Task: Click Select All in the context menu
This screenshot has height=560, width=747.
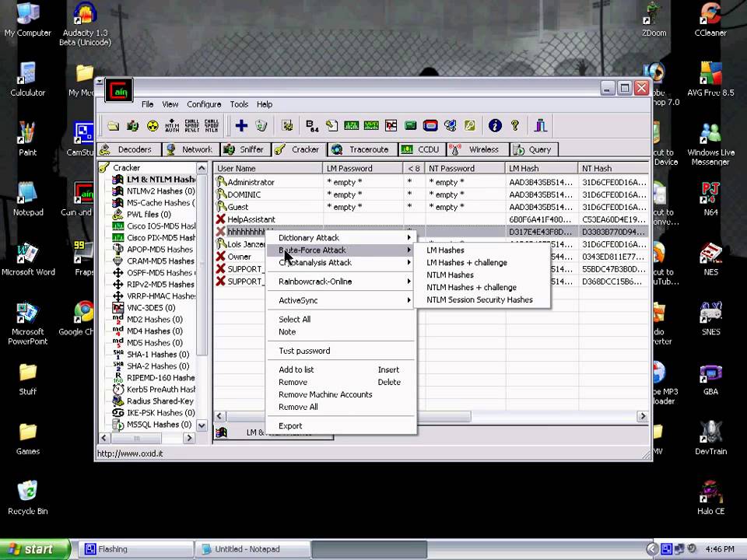Action: [341, 319]
